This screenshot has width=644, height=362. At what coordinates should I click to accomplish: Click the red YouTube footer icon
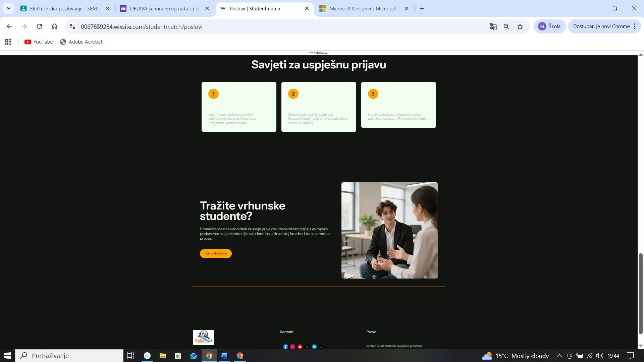click(x=300, y=347)
